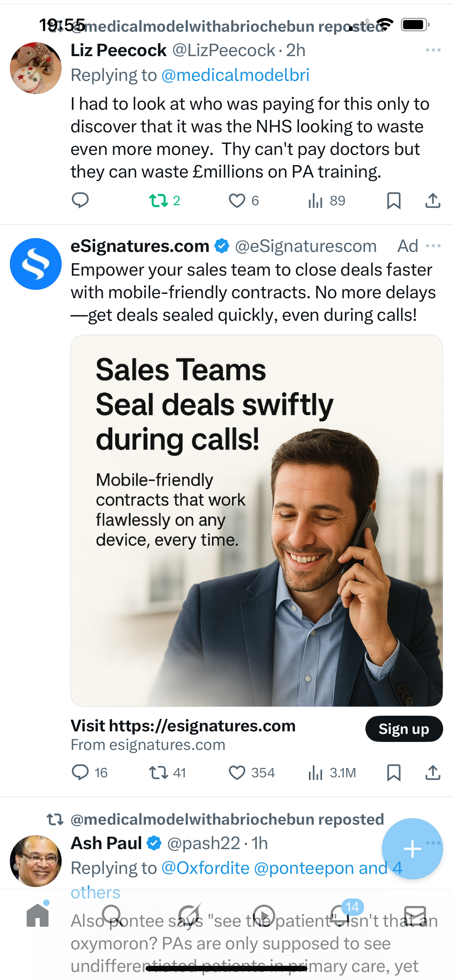This screenshot has height=980, width=453.
Task: Open the eSignatures.com profile avatar
Action: (x=36, y=264)
